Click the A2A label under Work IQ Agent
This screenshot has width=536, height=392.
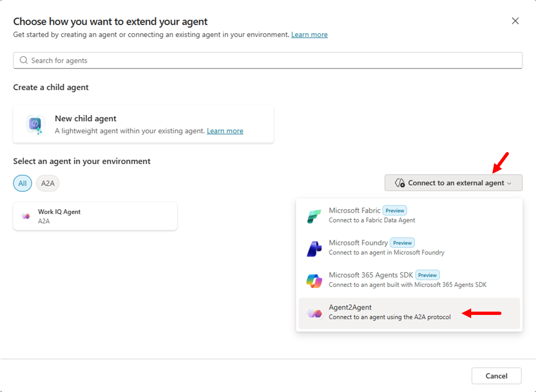tap(44, 221)
